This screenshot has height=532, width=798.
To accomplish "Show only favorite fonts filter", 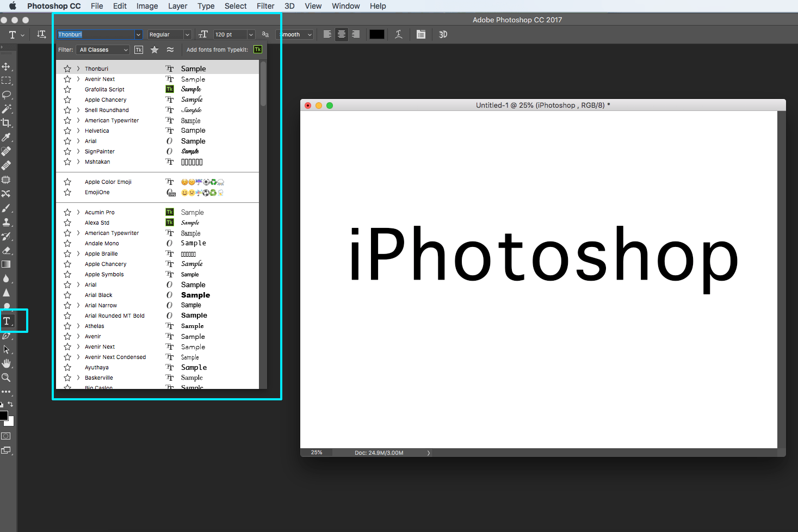I will (x=154, y=50).
